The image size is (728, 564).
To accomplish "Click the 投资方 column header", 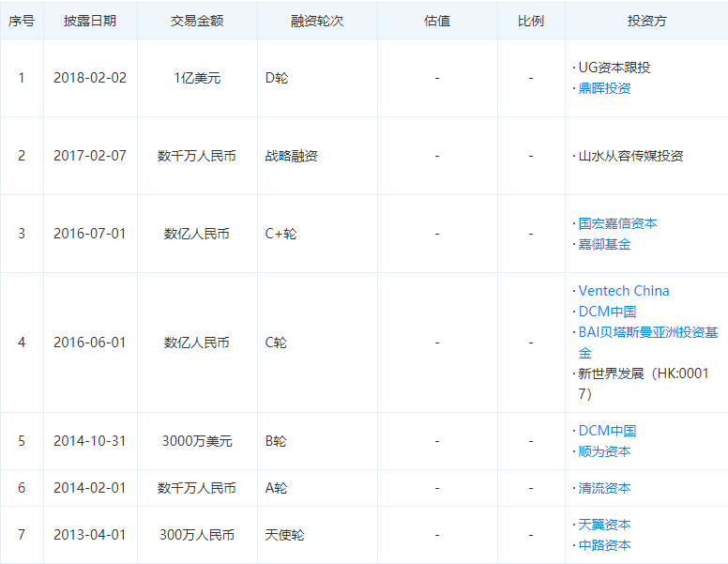I will (x=646, y=21).
